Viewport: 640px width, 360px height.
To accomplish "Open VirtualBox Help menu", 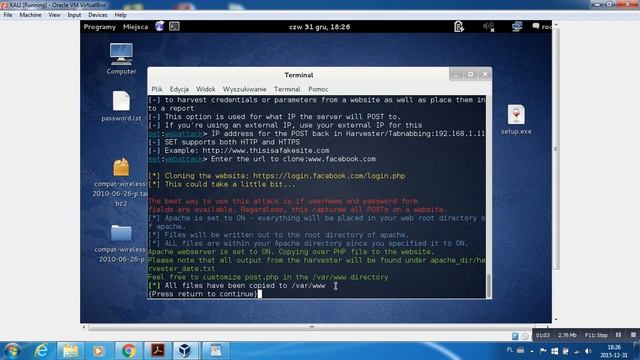I will [120, 15].
